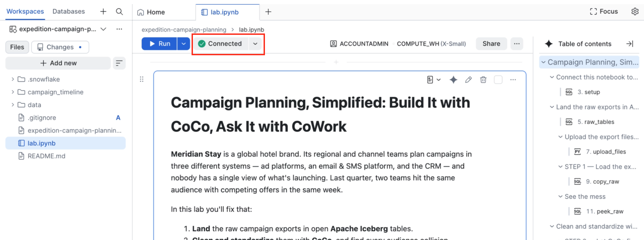Jump to the '3. setup' cell

tap(589, 92)
